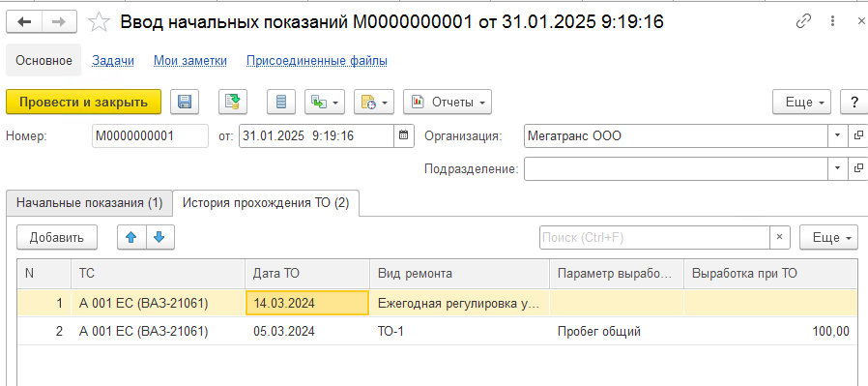868x386 pixels.
Task: Open help with the question mark button
Action: click(x=854, y=102)
